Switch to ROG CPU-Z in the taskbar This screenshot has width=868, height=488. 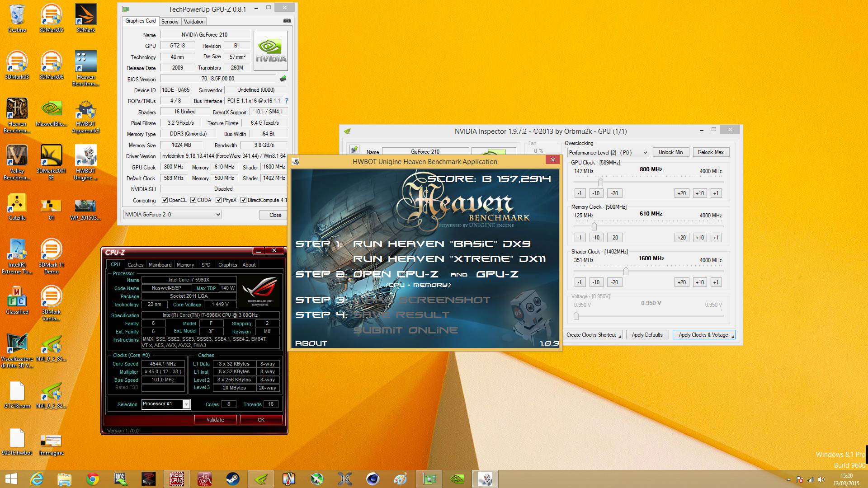(177, 479)
